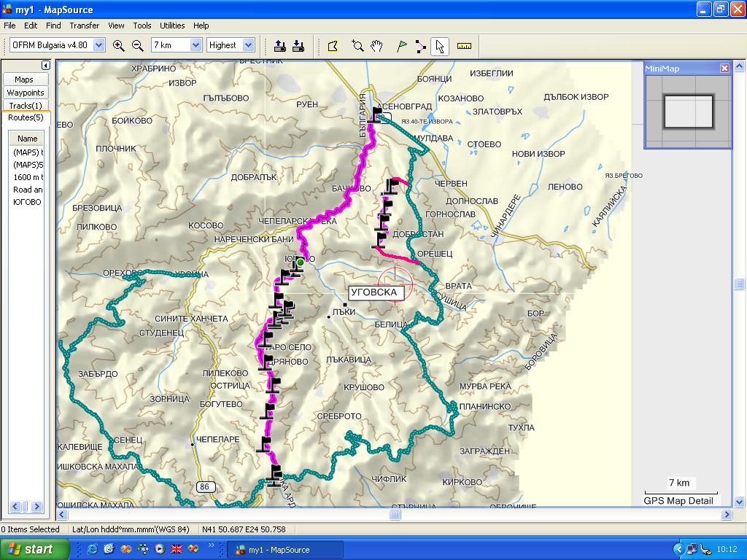The width and height of the screenshot is (747, 560).
Task: Click the Zoom Out magnifier icon
Action: pos(138,46)
